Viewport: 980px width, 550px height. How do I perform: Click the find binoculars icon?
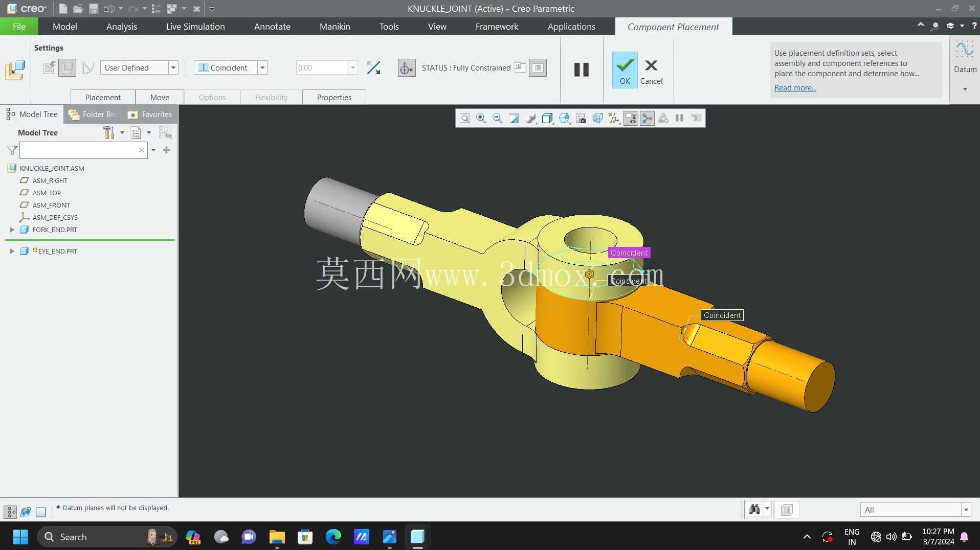(754, 509)
